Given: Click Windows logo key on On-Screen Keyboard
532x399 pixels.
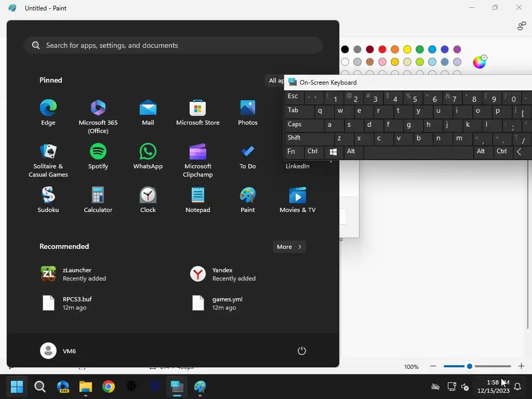Looking at the screenshot, I should pos(334,152).
